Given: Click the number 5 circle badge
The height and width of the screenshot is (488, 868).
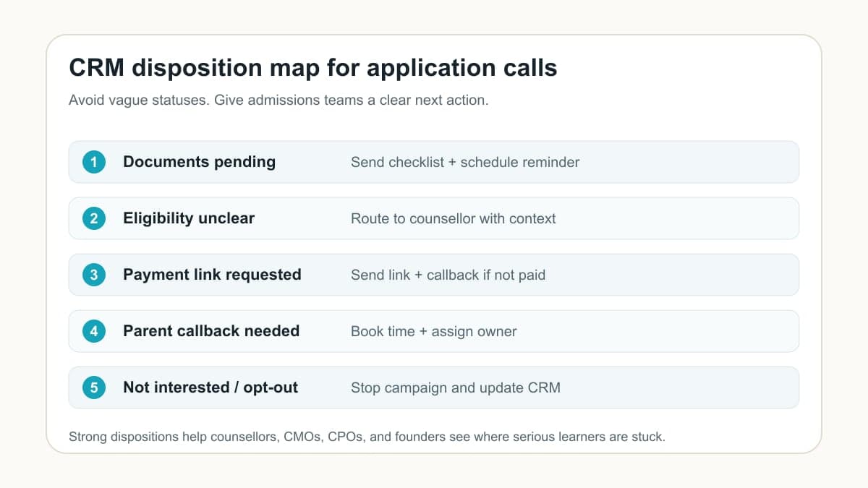Looking at the screenshot, I should (x=93, y=388).
